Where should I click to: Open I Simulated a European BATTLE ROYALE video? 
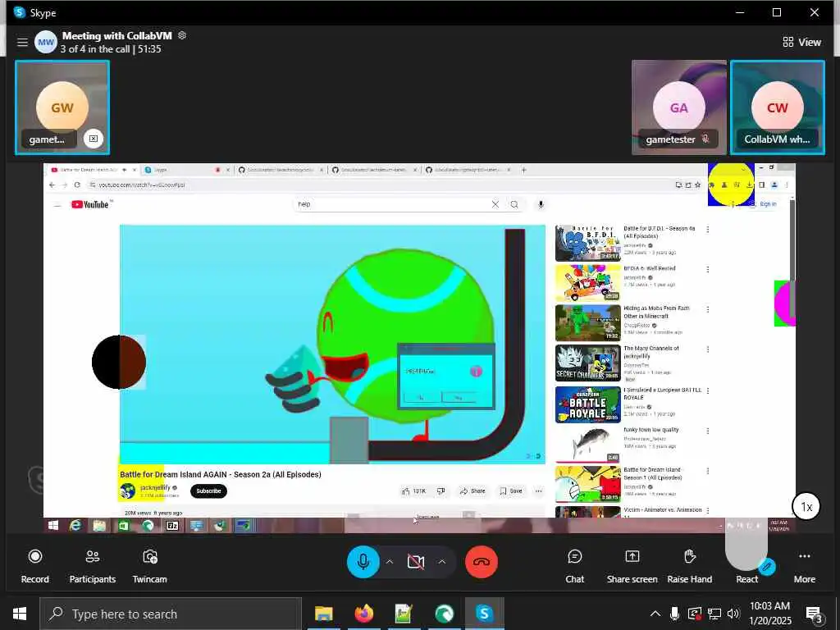(x=587, y=404)
